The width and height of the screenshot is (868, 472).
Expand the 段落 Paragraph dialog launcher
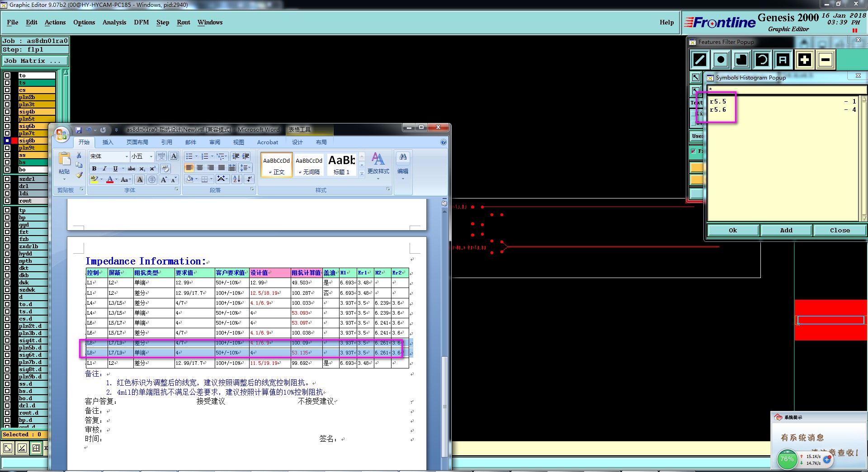tap(252, 189)
